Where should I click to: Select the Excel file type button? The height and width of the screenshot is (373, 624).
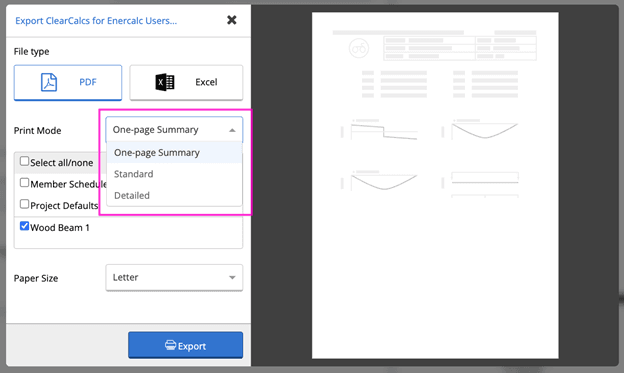(186, 82)
